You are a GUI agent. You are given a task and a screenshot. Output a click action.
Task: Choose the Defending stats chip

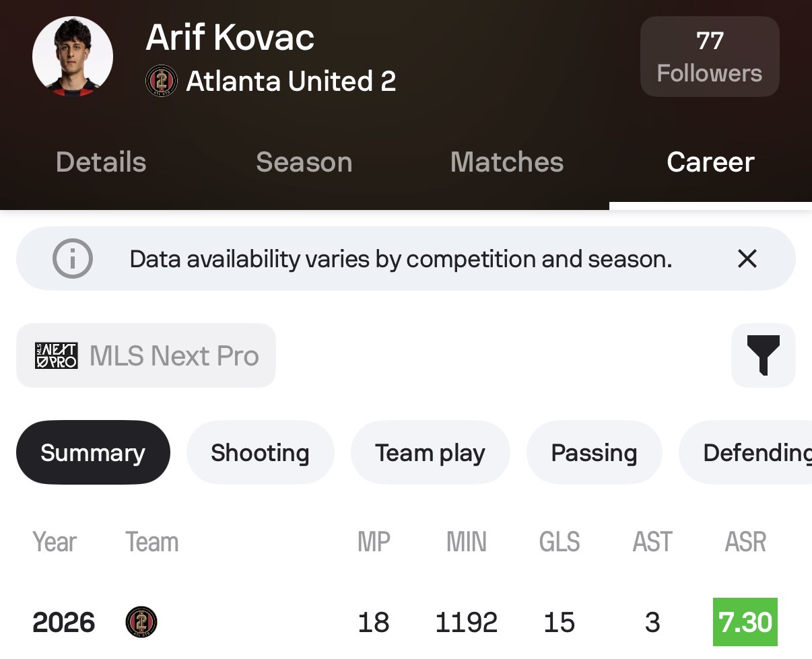(x=745, y=452)
